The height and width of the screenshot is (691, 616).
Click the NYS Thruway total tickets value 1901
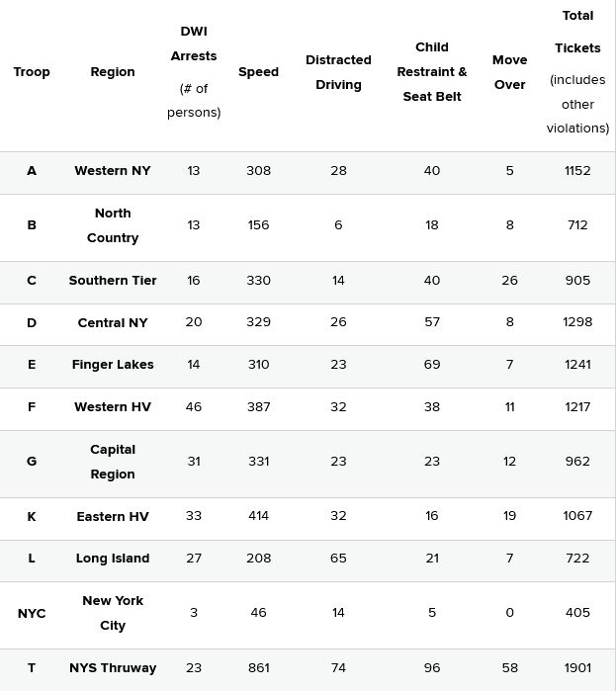click(577, 667)
